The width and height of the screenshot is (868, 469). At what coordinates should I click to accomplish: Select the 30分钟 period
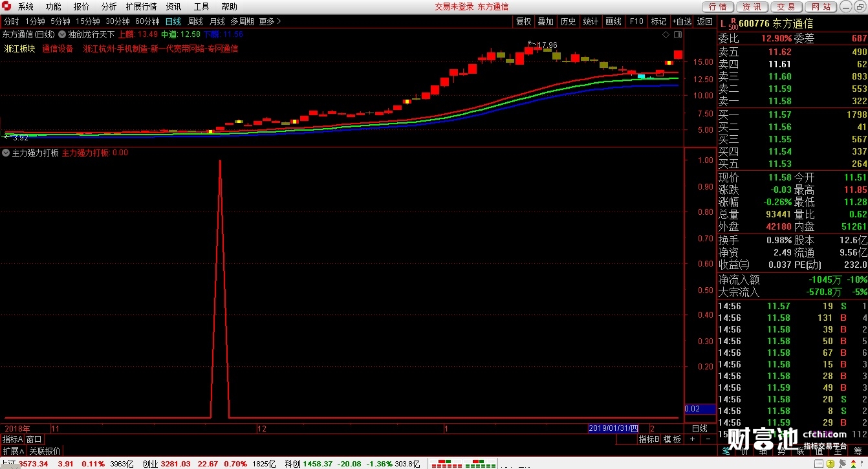[x=118, y=21]
